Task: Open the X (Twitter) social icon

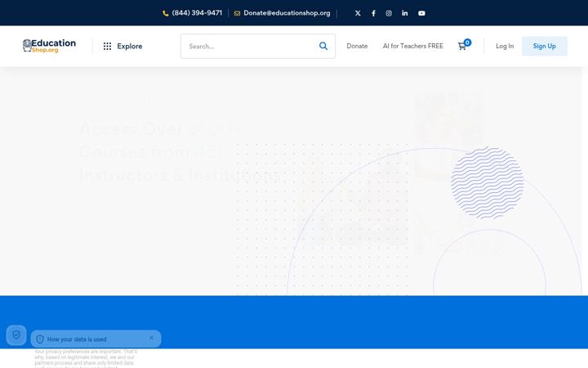Action: 358,13
